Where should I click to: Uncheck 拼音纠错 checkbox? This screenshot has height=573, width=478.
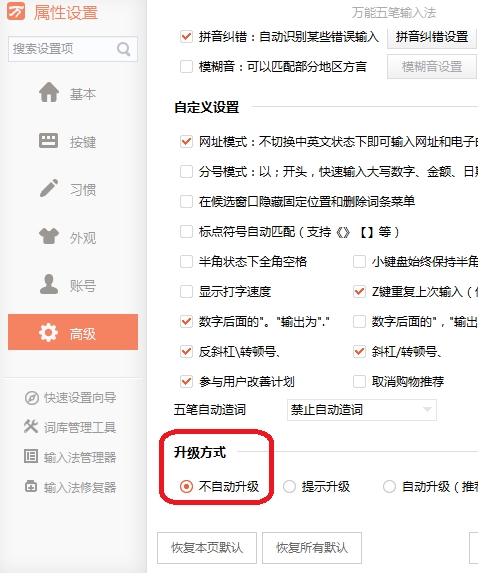186,37
